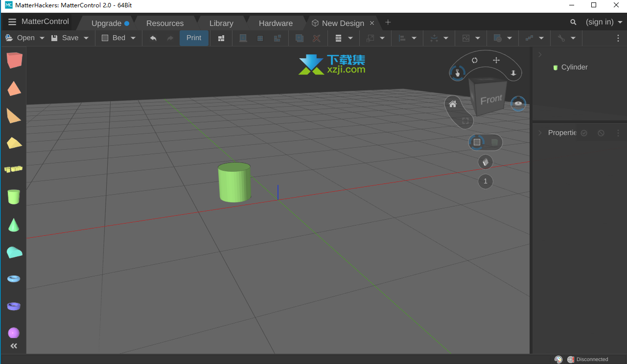Viewport: 627px width, 364px height.
Task: Toggle the build volume view button
Action: (494, 142)
